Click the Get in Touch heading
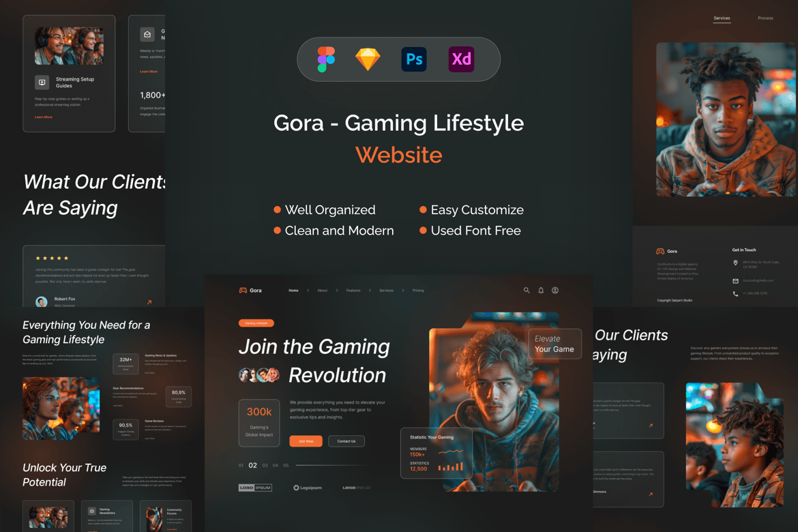The width and height of the screenshot is (798, 532). 743,250
